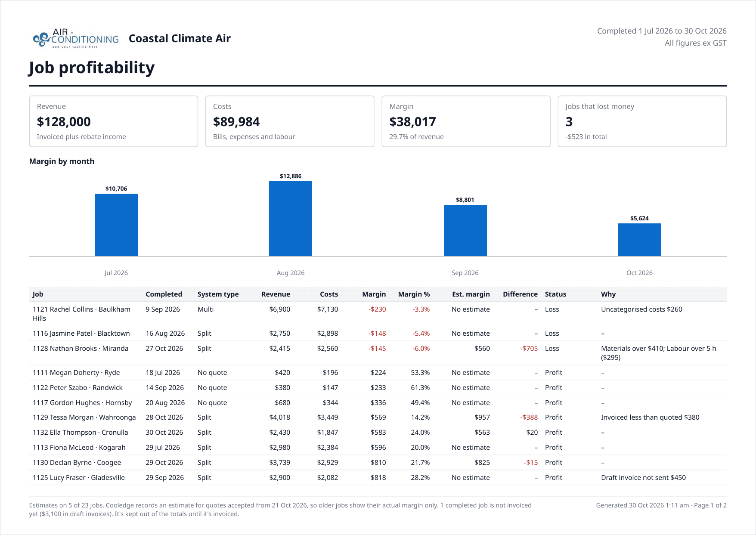
Task: Click the Air Conditioning company logo
Action: 76,38
